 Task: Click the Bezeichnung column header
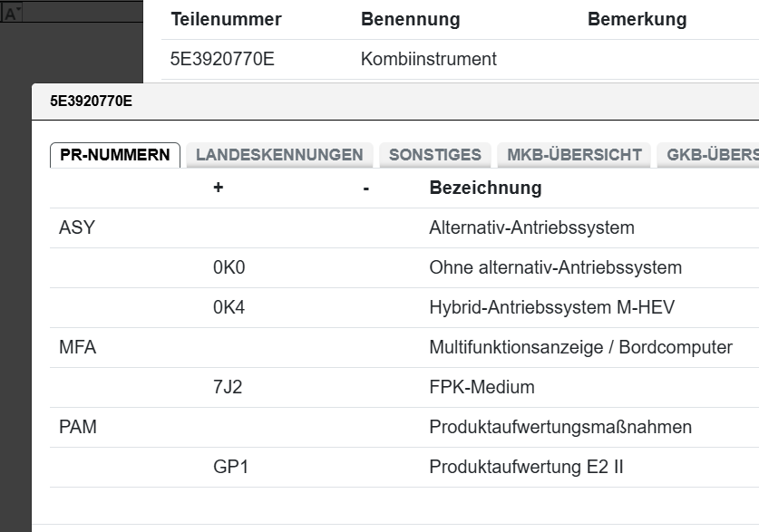pos(485,188)
